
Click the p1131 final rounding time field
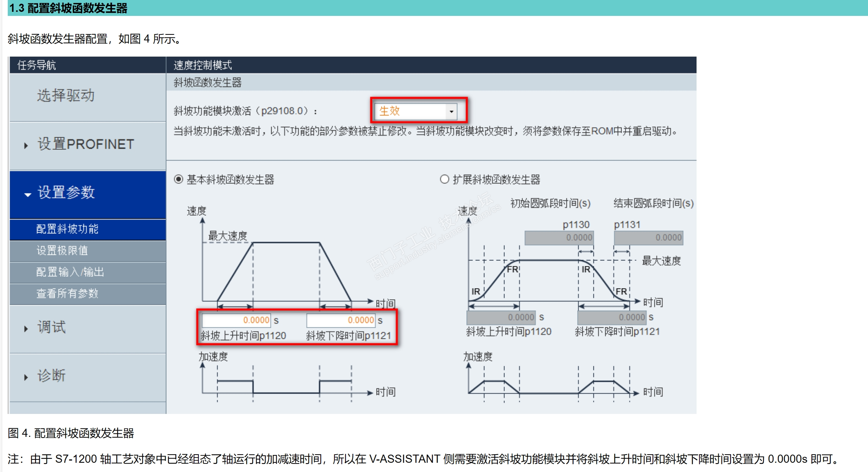(x=648, y=237)
